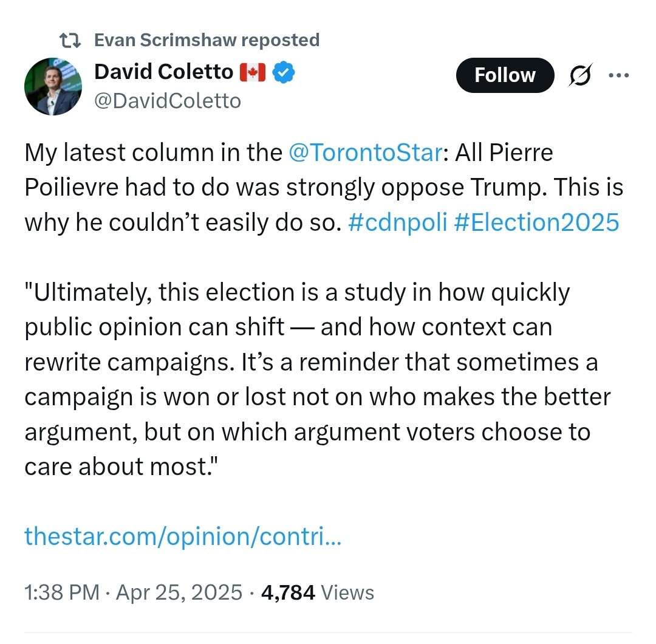Open the thestar.com opinion link
This screenshot has width=656, height=644.
coord(183,536)
